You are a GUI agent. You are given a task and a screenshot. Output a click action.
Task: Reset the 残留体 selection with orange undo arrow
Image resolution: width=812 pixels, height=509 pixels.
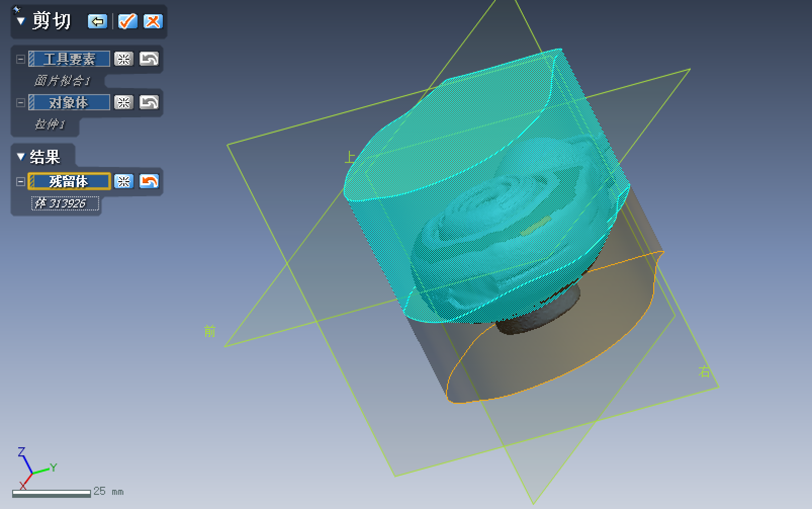click(149, 181)
